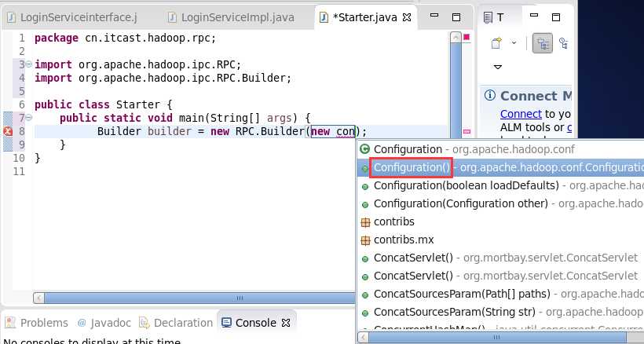The height and width of the screenshot is (344, 644).
Task: Click the package declaration on line 1
Action: [126, 38]
